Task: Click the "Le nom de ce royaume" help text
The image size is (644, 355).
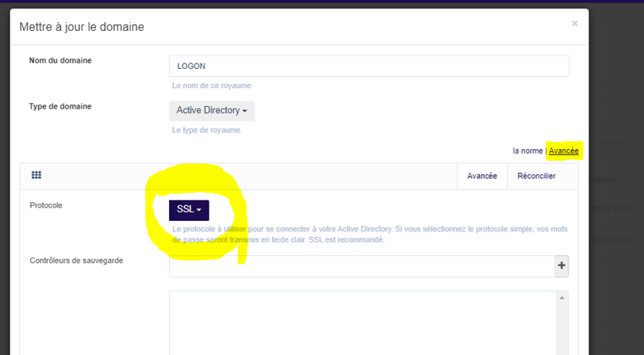Action: coord(212,86)
